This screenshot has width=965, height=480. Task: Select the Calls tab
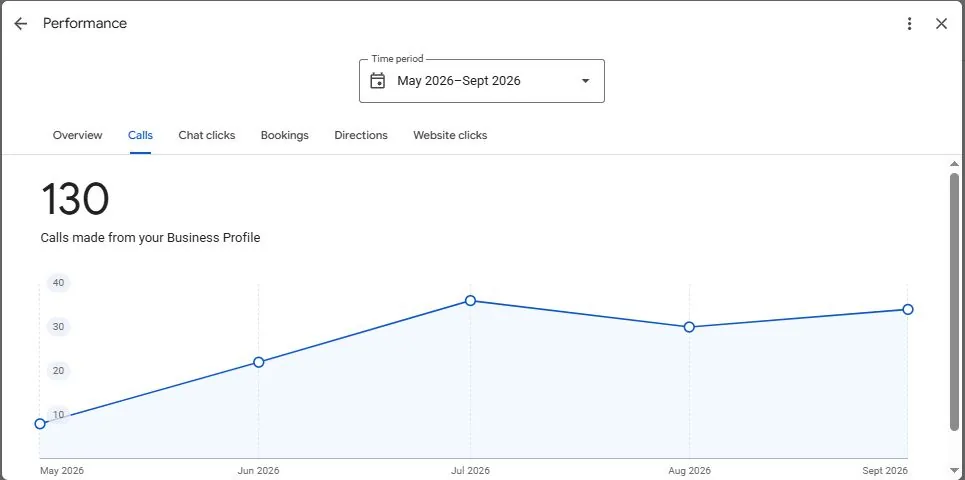[x=140, y=135]
